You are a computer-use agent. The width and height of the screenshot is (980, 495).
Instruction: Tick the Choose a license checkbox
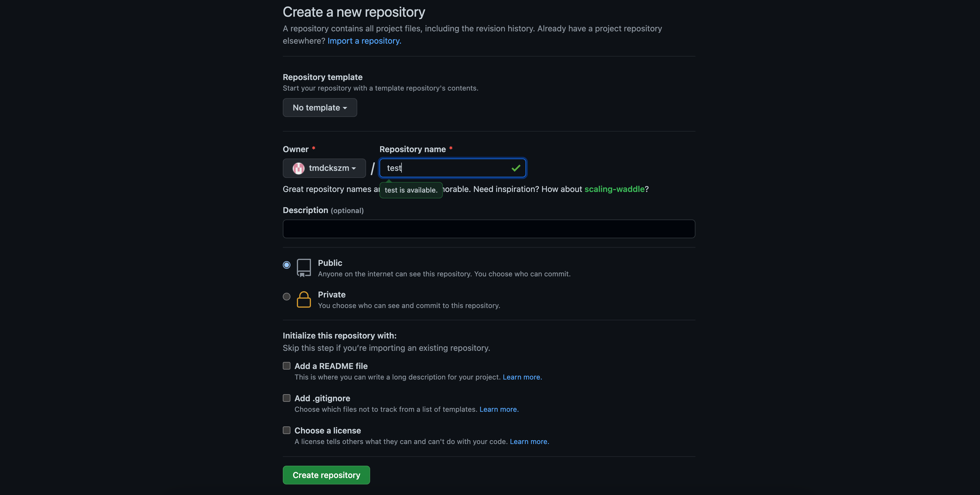point(286,430)
